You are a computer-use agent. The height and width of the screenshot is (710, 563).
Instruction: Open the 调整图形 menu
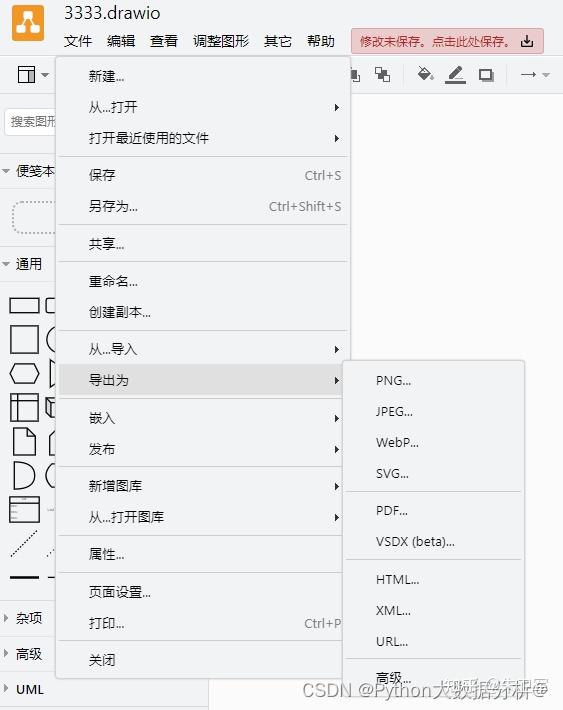pyautogui.click(x=221, y=41)
